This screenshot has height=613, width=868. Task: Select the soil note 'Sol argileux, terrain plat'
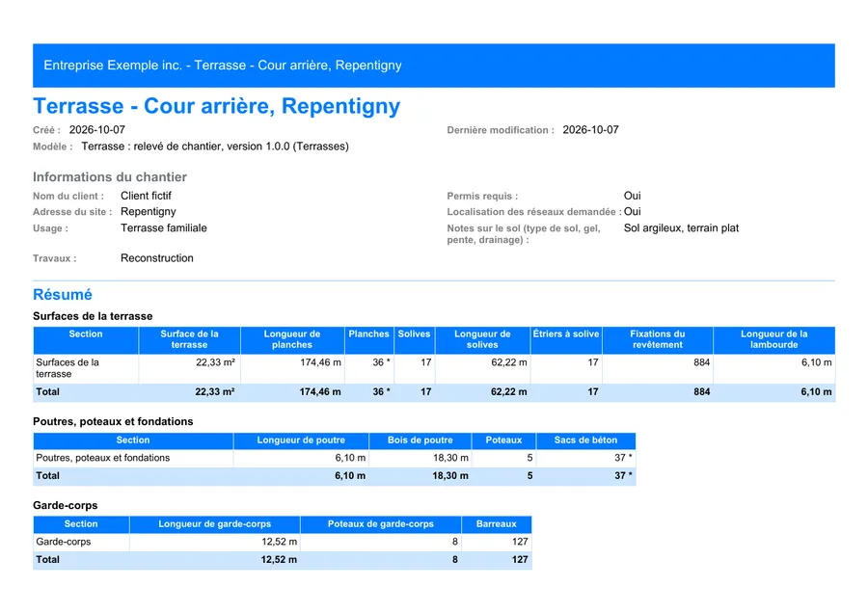682,227
